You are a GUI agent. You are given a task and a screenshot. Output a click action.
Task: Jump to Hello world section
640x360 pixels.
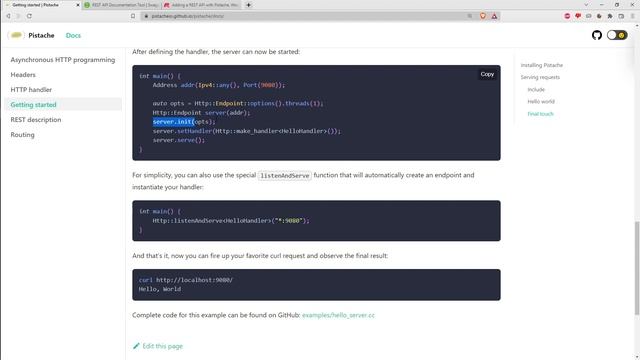click(541, 101)
